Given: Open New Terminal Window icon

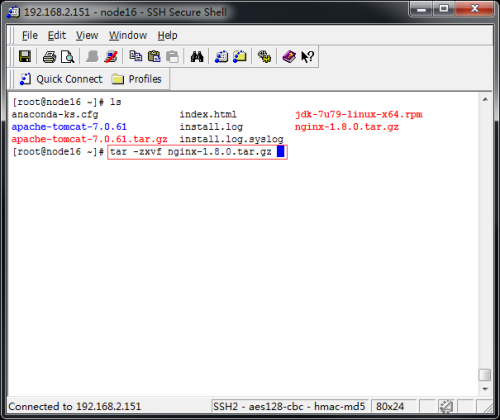Looking at the screenshot, I should click(x=221, y=56).
